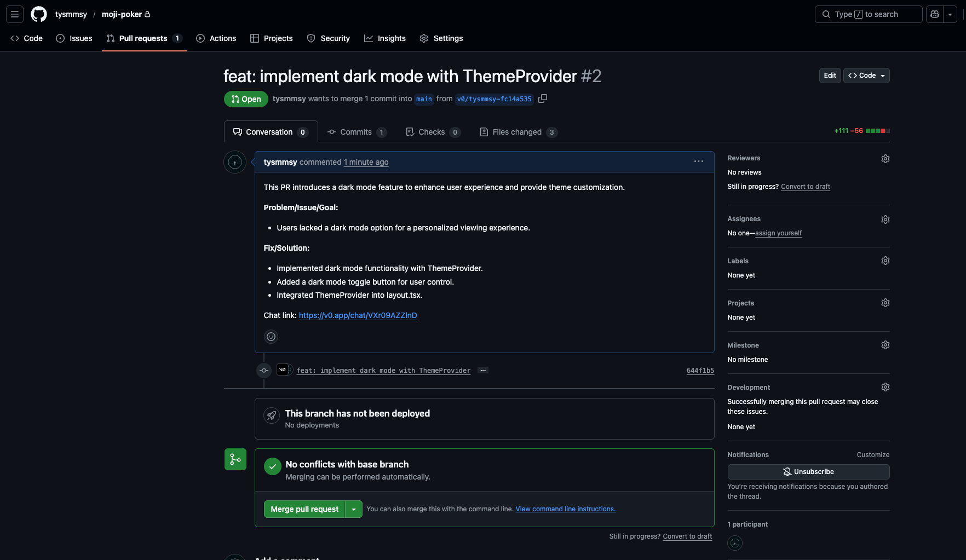
Task: Go to GitHub homepage via Octocat logo
Action: click(x=39, y=14)
